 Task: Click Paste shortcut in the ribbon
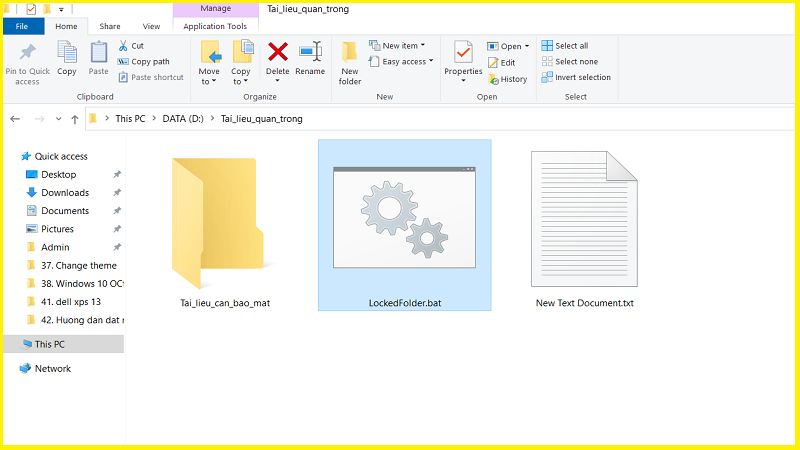pos(151,77)
